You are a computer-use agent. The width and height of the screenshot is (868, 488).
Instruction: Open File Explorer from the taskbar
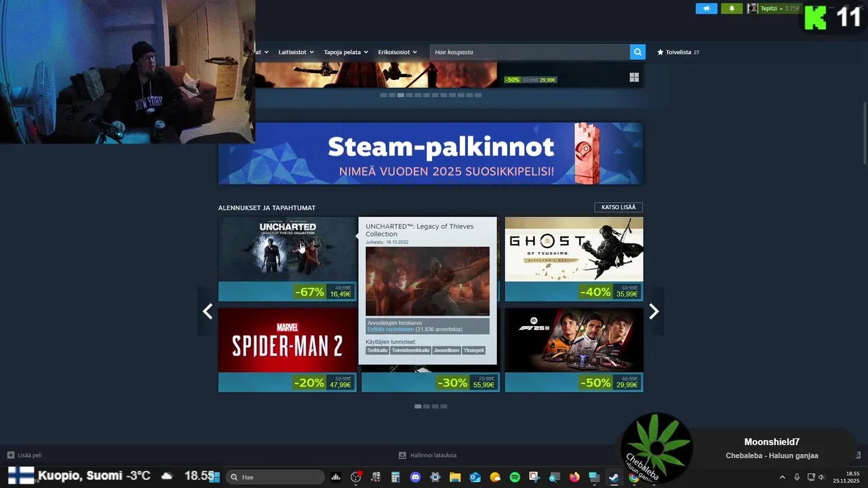click(455, 477)
